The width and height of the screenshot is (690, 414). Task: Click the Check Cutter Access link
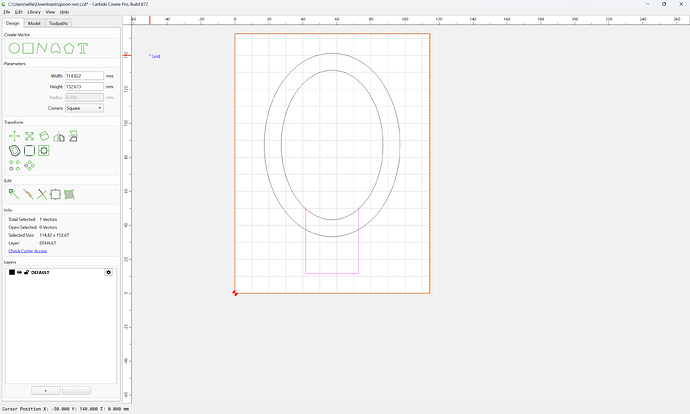[x=28, y=251]
